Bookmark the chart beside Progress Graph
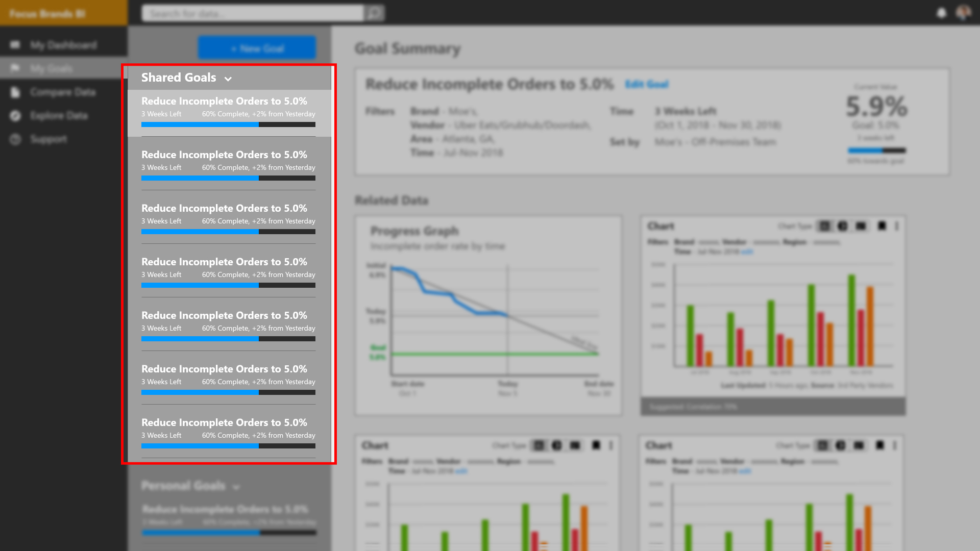The image size is (980, 551). (881, 226)
